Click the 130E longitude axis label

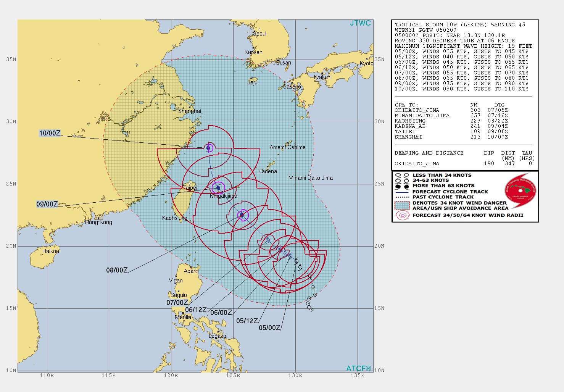click(x=295, y=376)
